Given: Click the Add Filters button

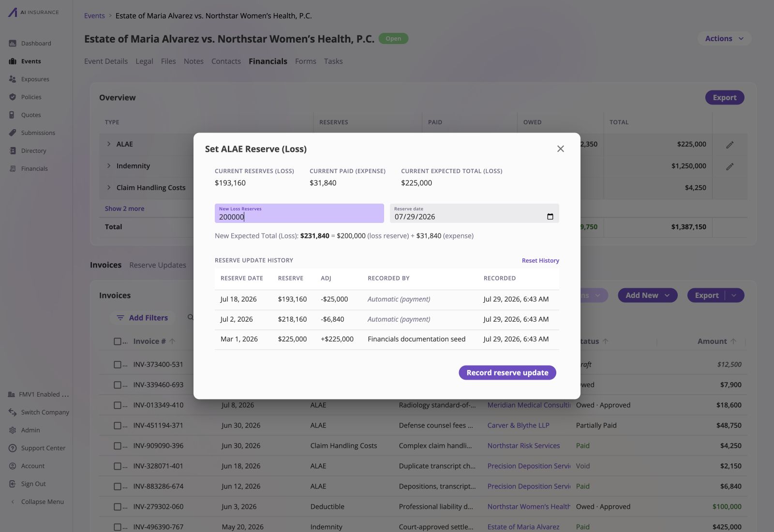Looking at the screenshot, I should 143,318.
